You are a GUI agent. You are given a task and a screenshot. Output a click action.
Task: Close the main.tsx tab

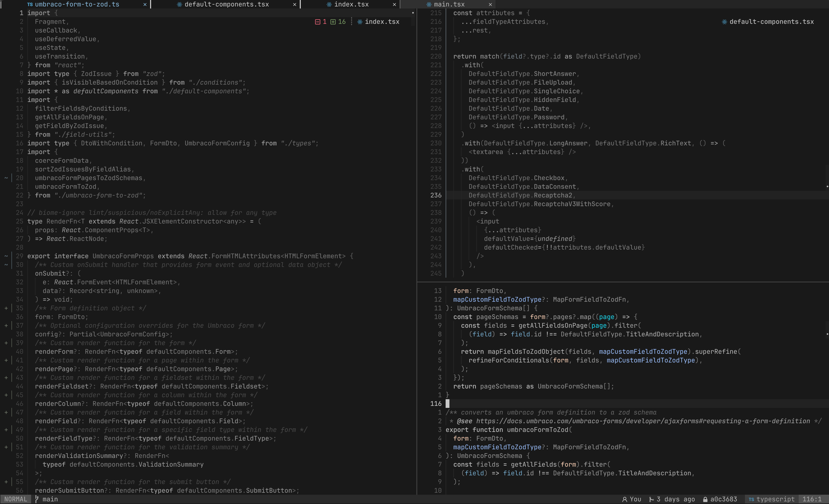coord(490,4)
